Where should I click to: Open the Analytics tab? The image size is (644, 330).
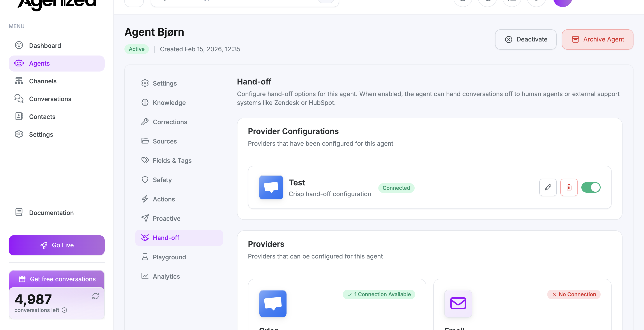pos(166,276)
